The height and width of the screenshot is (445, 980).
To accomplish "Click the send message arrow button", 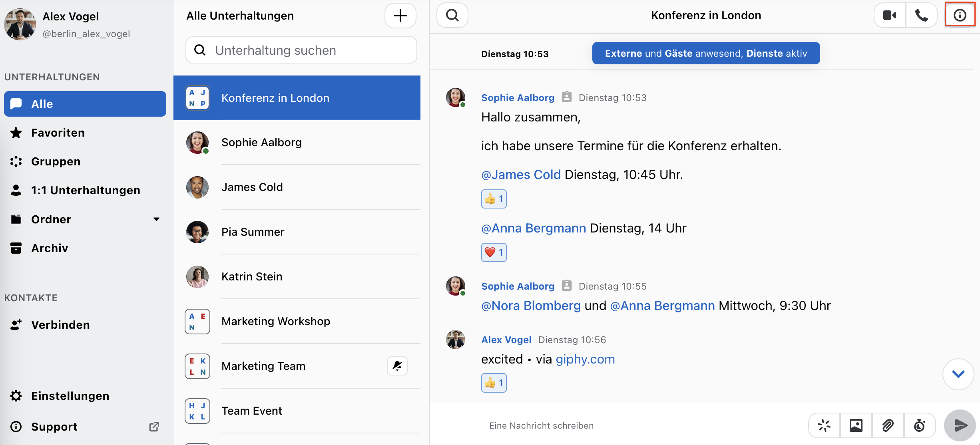I will pyautogui.click(x=960, y=425).
